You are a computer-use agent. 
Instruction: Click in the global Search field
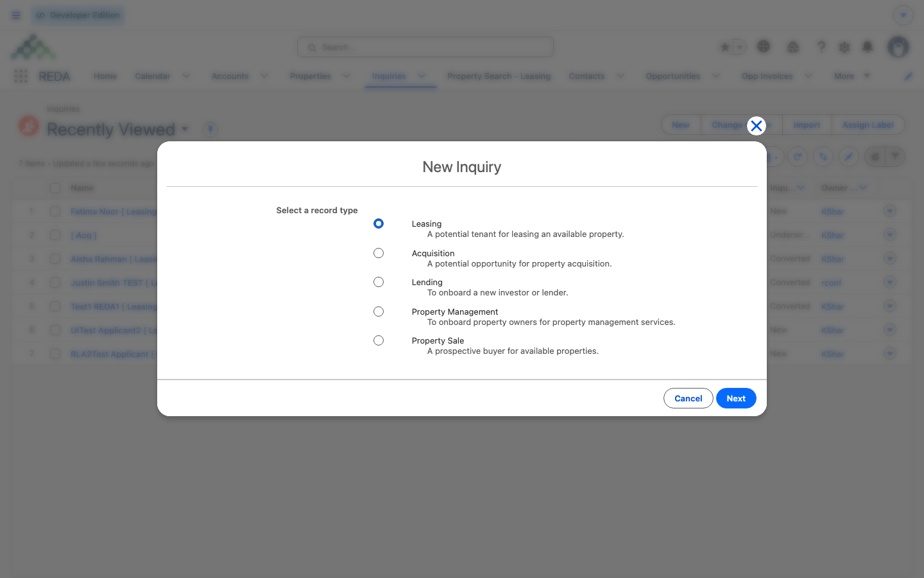tap(425, 47)
